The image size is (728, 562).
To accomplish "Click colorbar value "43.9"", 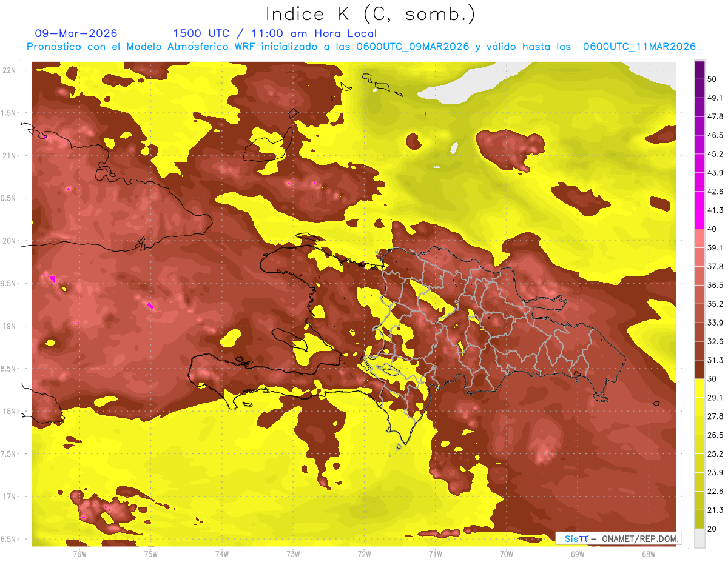I will [715, 173].
